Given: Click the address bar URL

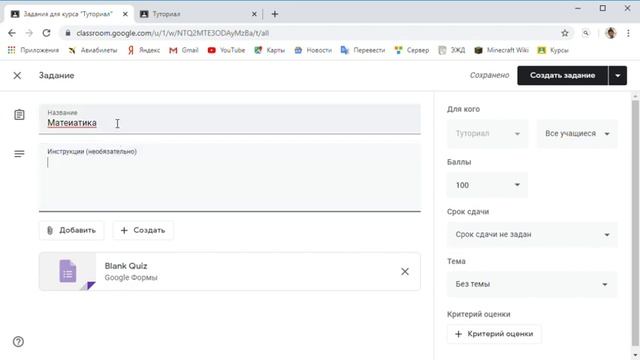Looking at the screenshot, I should coord(173,33).
